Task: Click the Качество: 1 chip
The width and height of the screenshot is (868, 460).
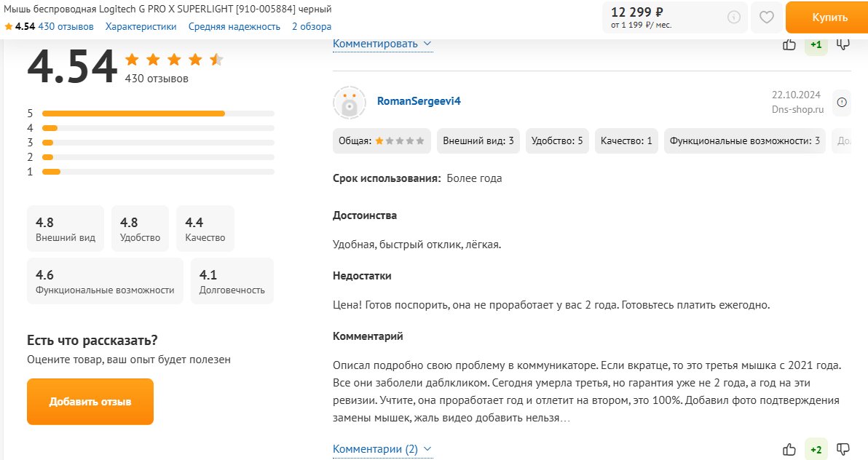Action: (626, 141)
